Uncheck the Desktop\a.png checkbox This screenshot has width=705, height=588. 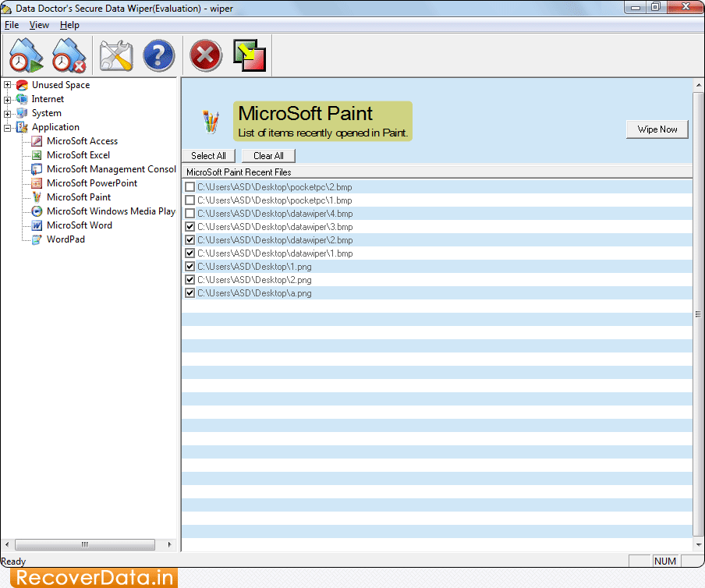190,293
